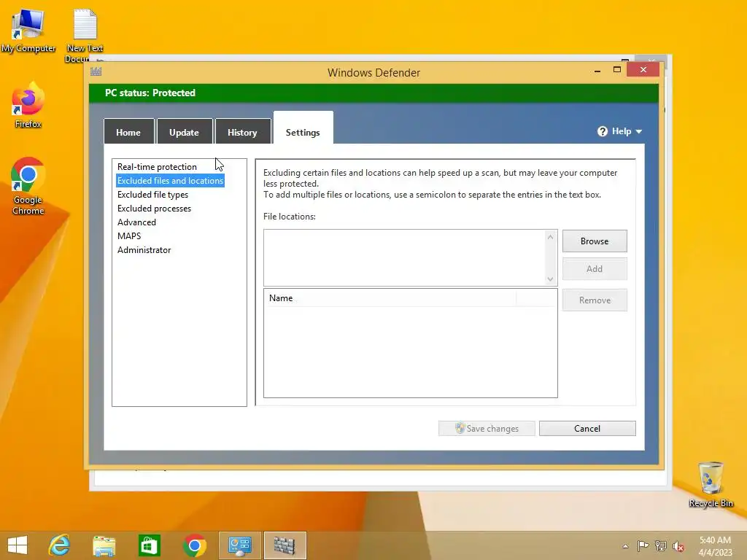Show hidden tray icons
Screen dimensions: 747x560
tap(625, 546)
